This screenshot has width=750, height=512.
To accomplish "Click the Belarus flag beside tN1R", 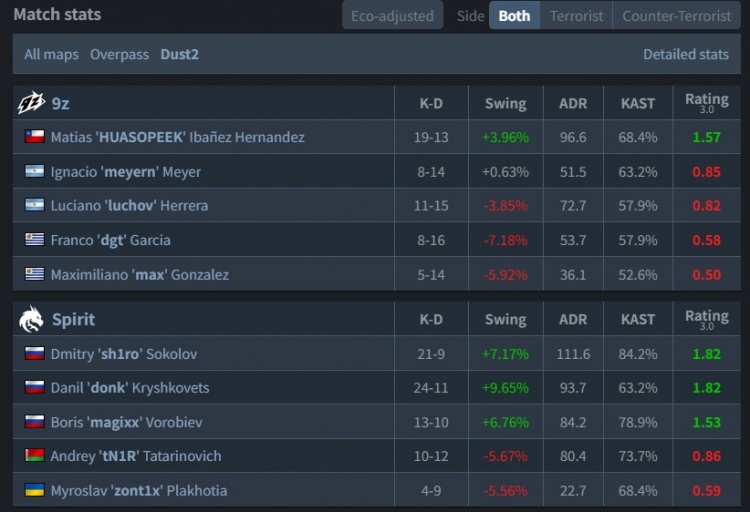I will [x=35, y=456].
